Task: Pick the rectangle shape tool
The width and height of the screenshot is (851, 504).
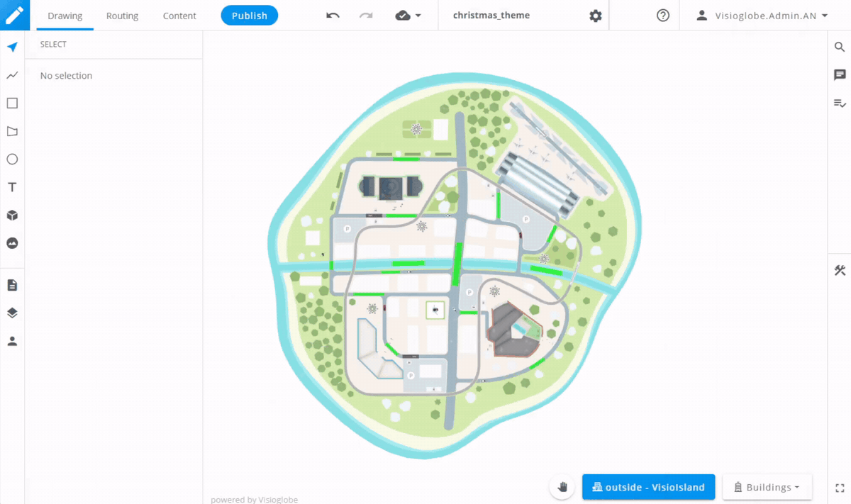Action: click(12, 103)
